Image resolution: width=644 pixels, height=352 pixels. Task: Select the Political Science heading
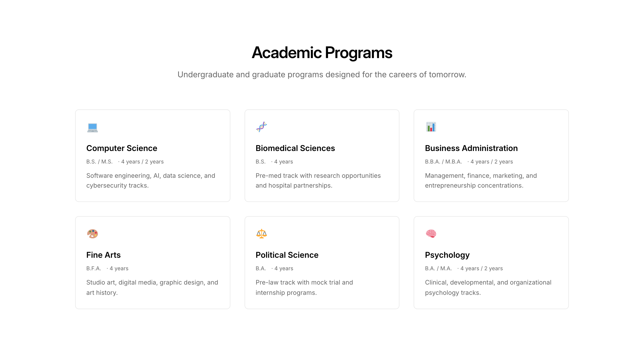tap(287, 255)
